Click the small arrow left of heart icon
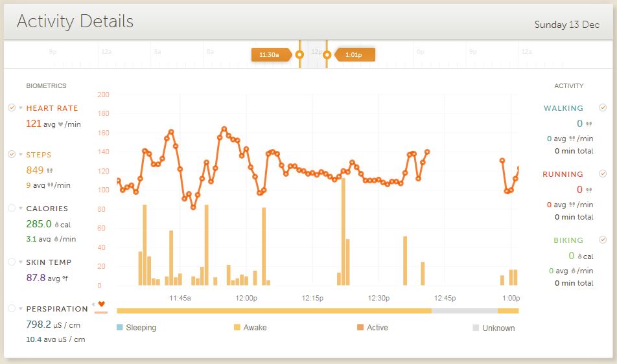This screenshot has height=364, width=617. point(93,304)
